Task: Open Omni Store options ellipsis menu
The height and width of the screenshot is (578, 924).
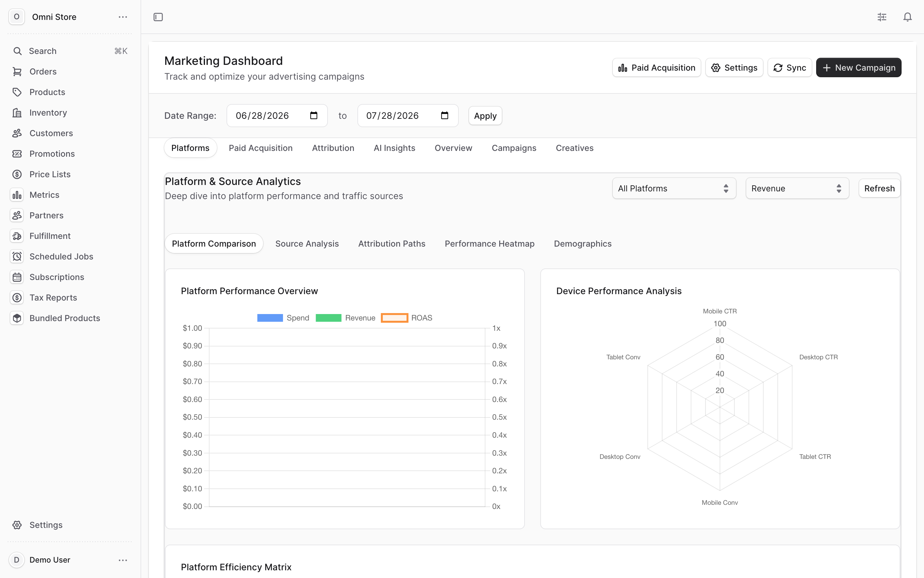Action: [123, 17]
